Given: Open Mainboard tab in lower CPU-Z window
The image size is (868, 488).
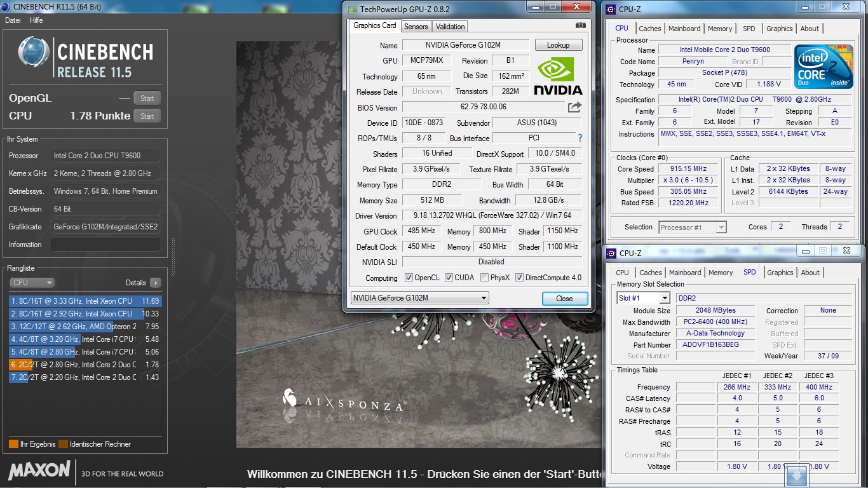Looking at the screenshot, I should click(x=685, y=273).
